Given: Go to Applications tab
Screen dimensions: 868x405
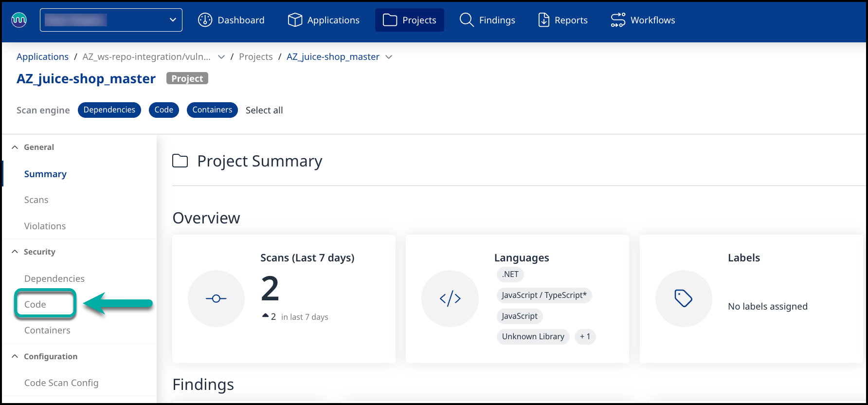Looking at the screenshot, I should point(324,20).
